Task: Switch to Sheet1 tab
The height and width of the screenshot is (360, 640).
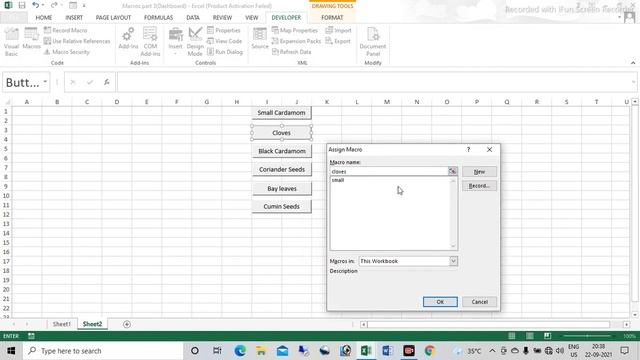Action: tap(62, 324)
